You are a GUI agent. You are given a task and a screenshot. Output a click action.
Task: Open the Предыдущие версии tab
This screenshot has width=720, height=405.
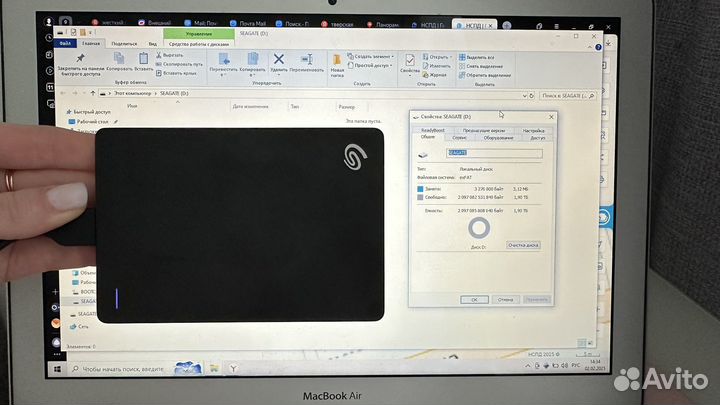484,130
